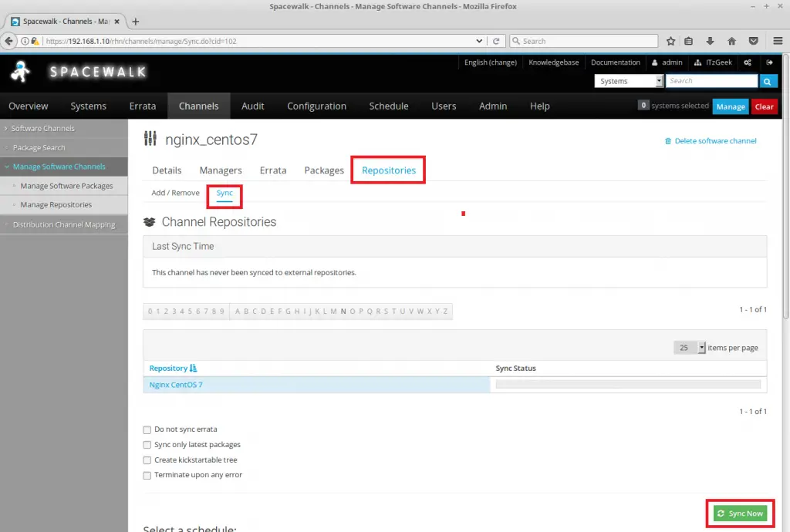Open the ITzGeek organization link
The image size is (790, 532).
(x=713, y=62)
